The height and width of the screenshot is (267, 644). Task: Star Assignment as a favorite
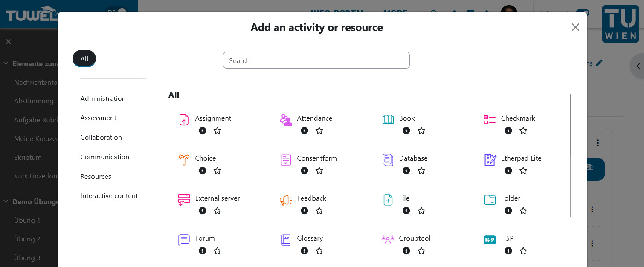tap(217, 131)
